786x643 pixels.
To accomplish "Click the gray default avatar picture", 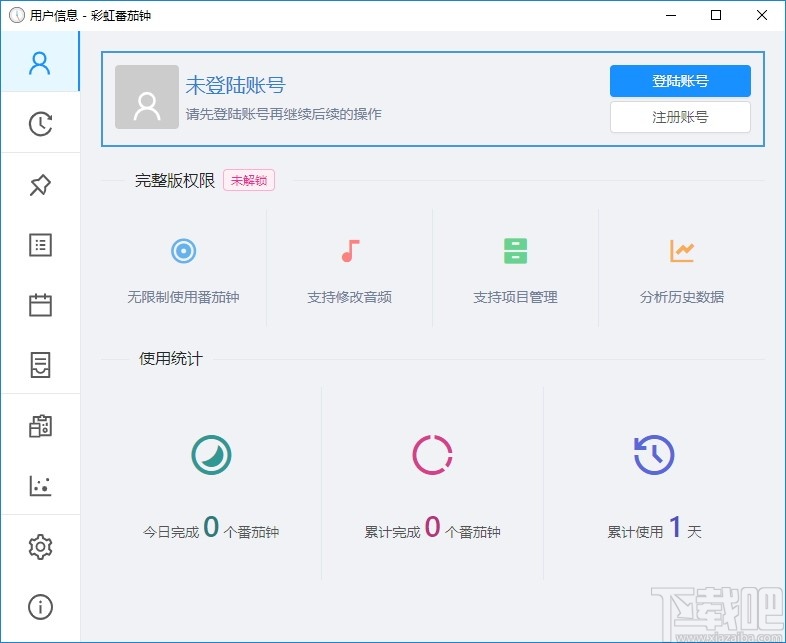I will (x=147, y=97).
